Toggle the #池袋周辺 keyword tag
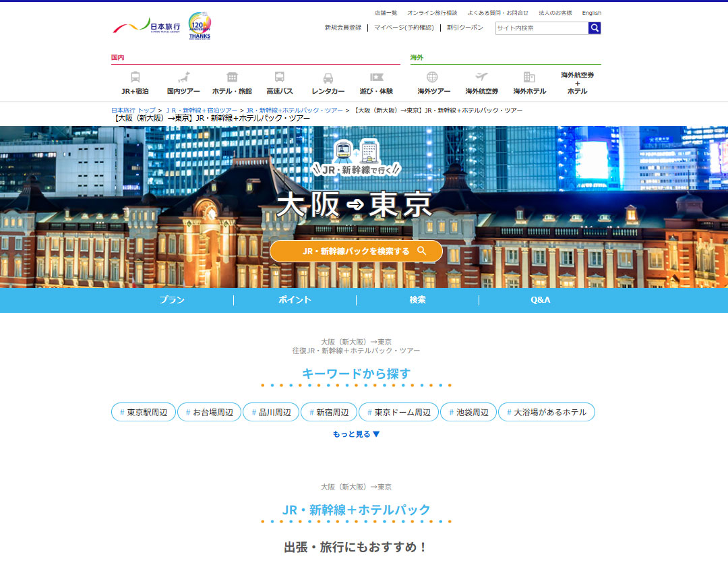The height and width of the screenshot is (565, 728). tap(468, 412)
